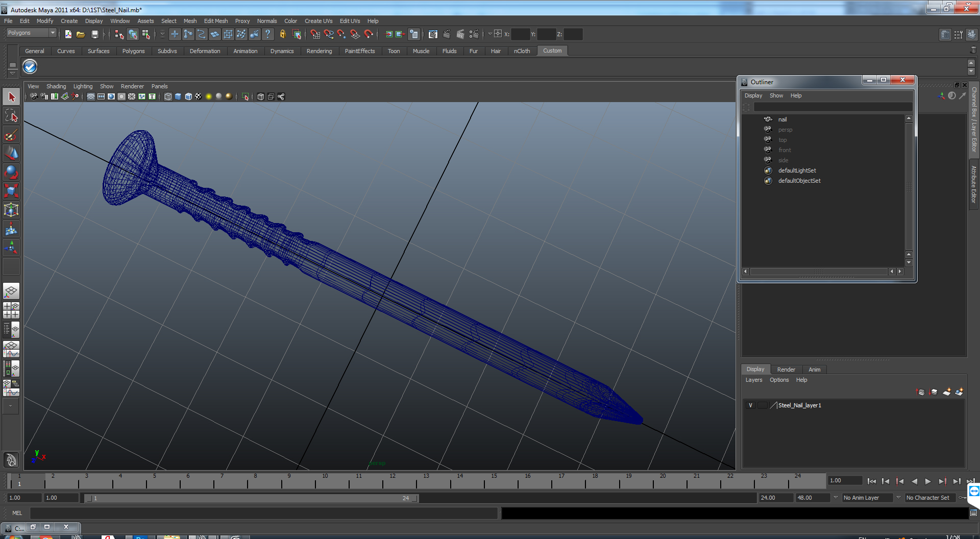Screen dimensions: 980x539
Task: Play animation forwards
Action: (928, 481)
